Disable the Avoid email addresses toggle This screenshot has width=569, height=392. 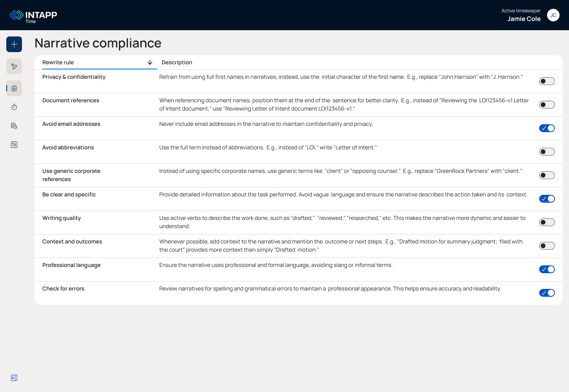coord(547,128)
